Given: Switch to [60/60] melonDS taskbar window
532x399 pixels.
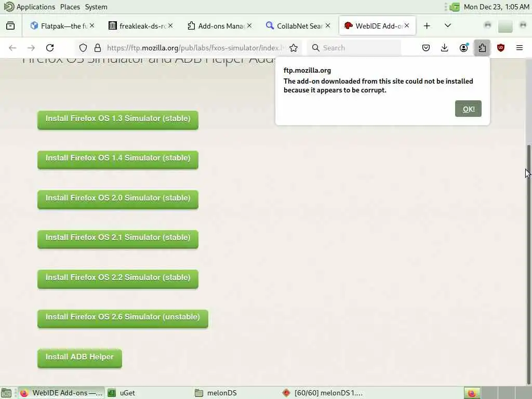Looking at the screenshot, I should [x=322, y=393].
